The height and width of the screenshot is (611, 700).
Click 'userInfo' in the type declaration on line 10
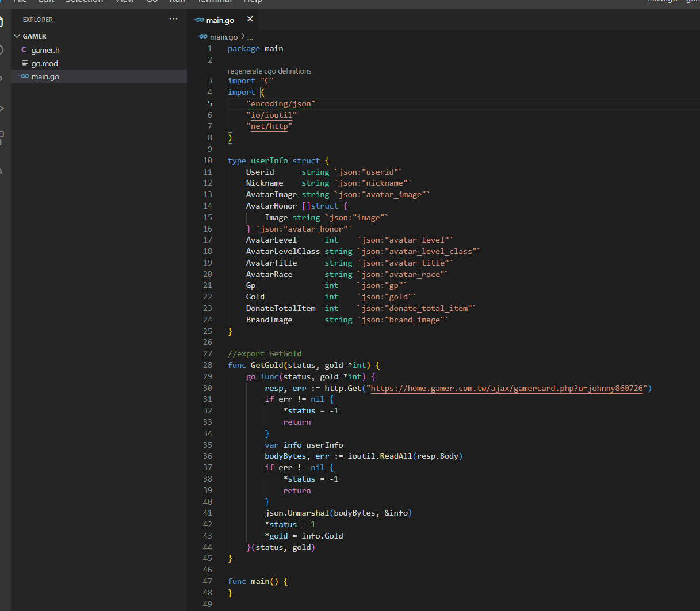coord(269,161)
